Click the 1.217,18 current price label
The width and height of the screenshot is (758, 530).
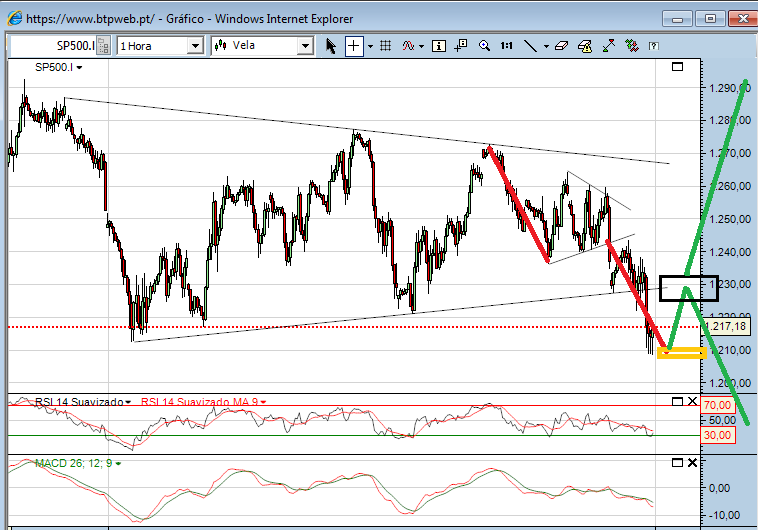tap(726, 326)
